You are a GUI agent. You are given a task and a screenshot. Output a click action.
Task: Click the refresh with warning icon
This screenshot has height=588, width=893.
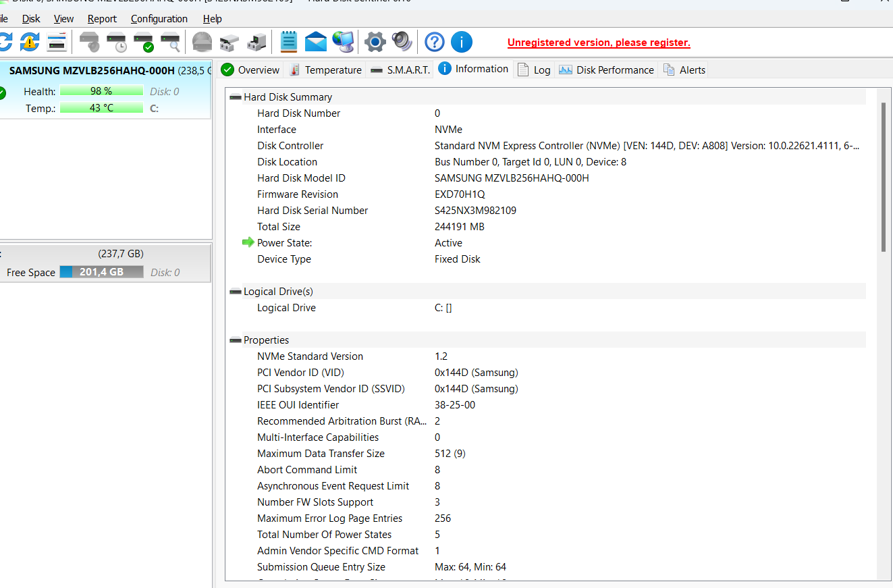click(30, 42)
